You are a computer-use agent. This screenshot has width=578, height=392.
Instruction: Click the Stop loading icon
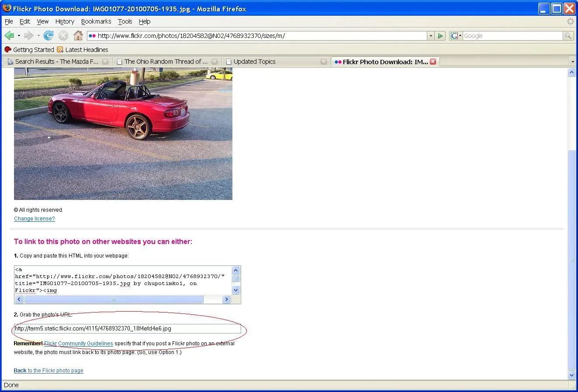tap(63, 36)
